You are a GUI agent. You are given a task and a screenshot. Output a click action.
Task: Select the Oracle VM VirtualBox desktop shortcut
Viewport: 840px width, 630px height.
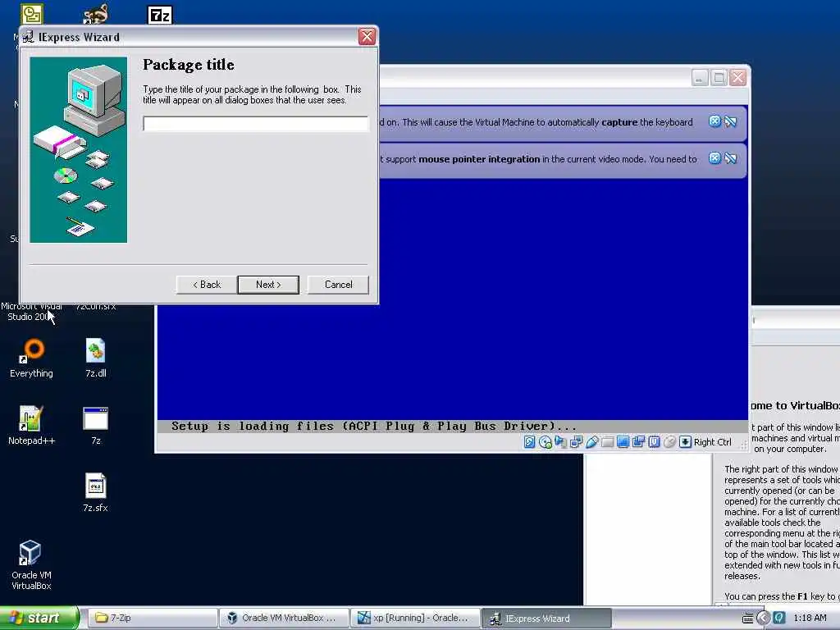(x=32, y=565)
